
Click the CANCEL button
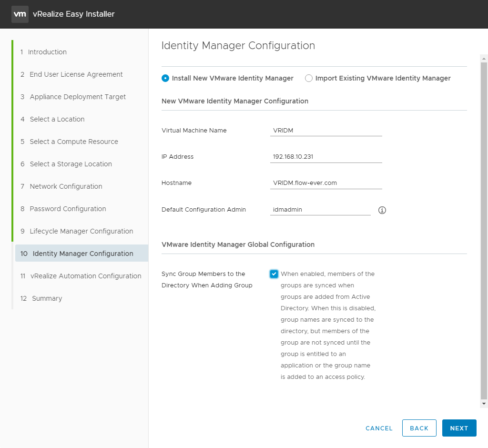coord(379,428)
